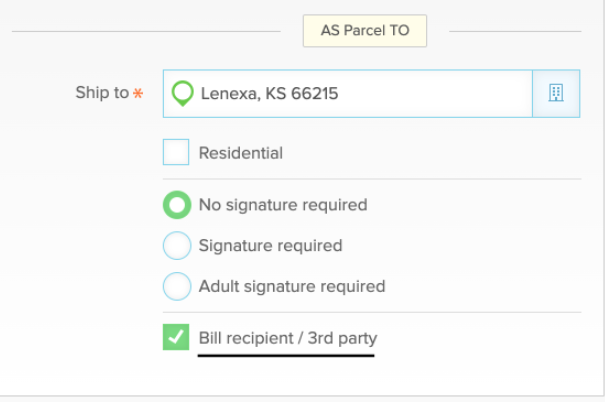This screenshot has width=605, height=411.
Task: Click the No signature required label text
Action: [x=283, y=205]
